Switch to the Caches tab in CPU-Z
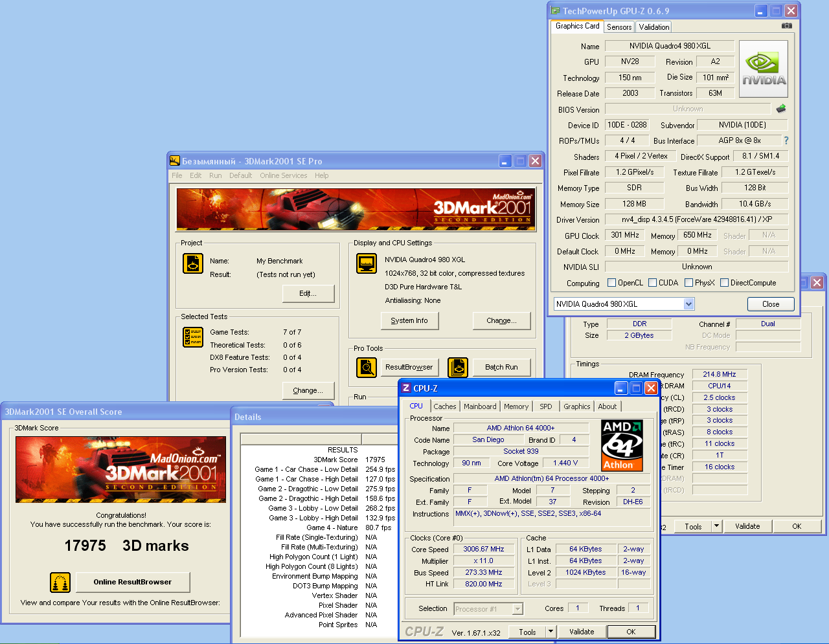The image size is (829, 644). coord(445,406)
